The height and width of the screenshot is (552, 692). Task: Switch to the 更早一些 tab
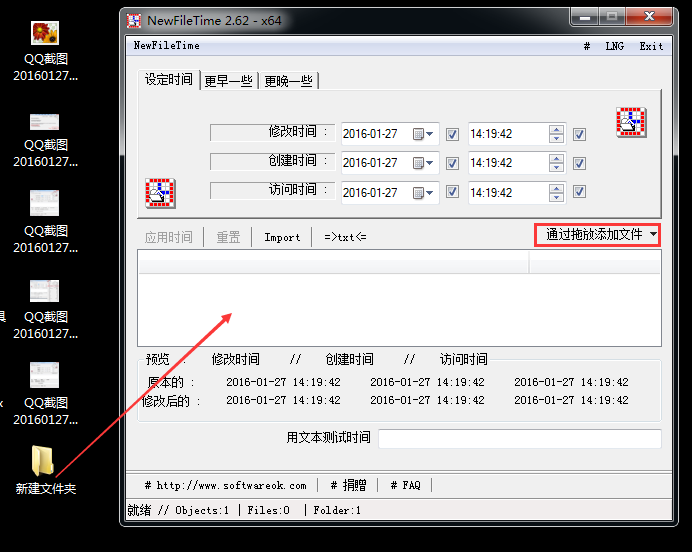click(x=228, y=81)
